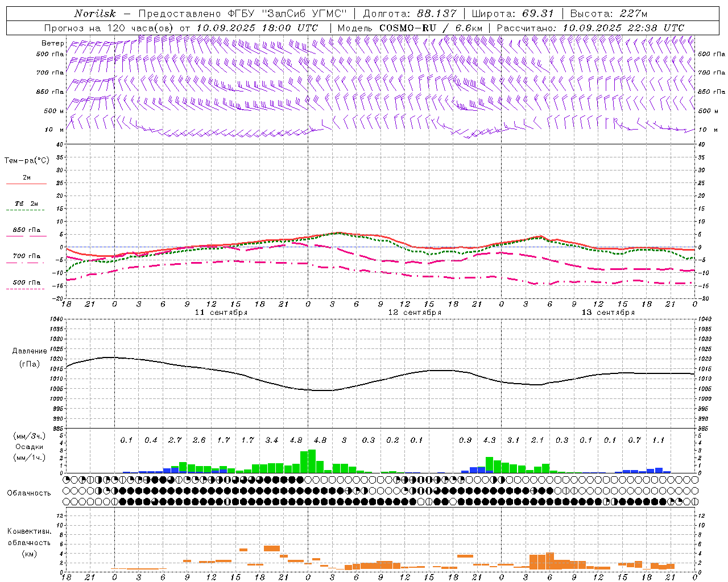
Task: Select the 'Предоставлено ФГБУ "ЗапСиб УГМС"' provider text
Action: 243,14
